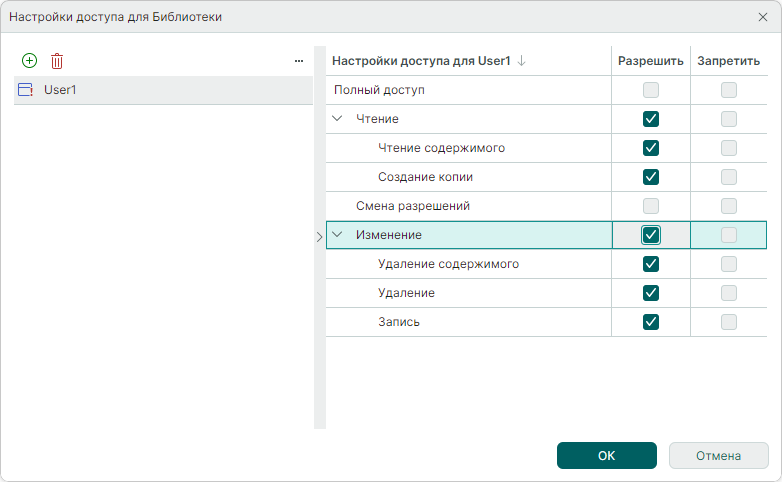Enable Allow checkbox for Полный доступ
Image resolution: width=782 pixels, height=482 pixels.
[x=651, y=90]
